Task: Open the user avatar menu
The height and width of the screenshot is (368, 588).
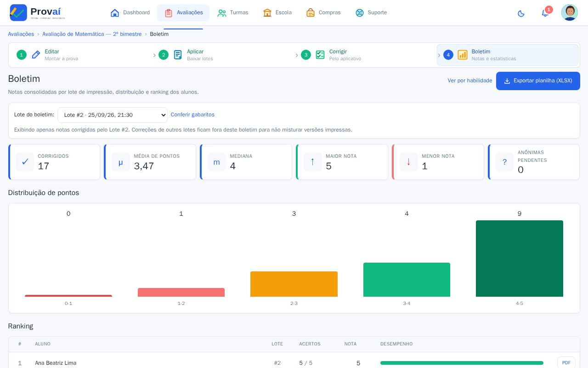Action: coord(570,12)
